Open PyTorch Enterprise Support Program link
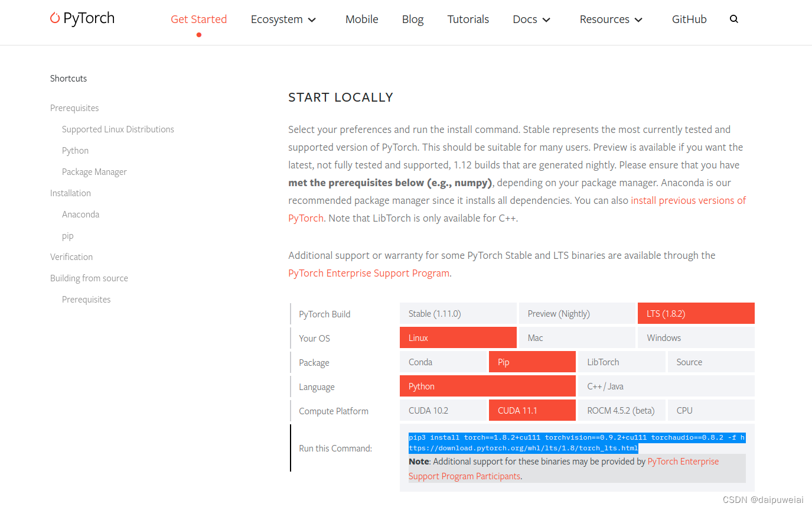Screen dimensions: 812x510 [x=369, y=273]
